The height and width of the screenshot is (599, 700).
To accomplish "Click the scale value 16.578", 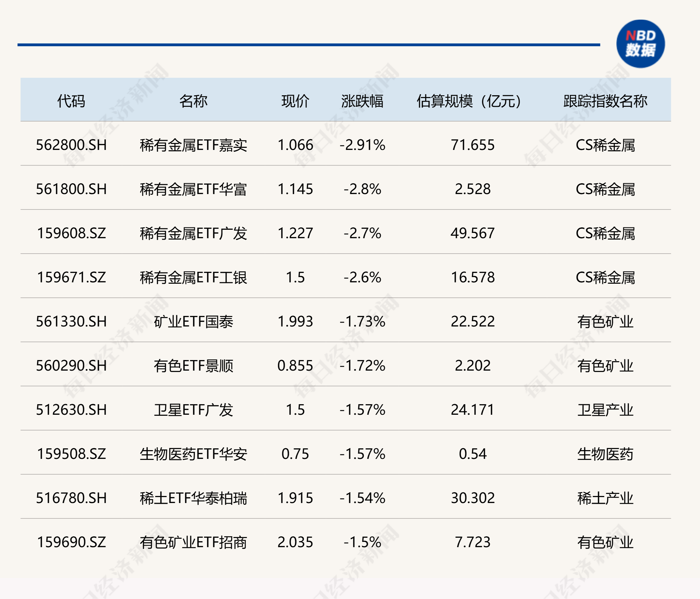I will coord(473,277).
